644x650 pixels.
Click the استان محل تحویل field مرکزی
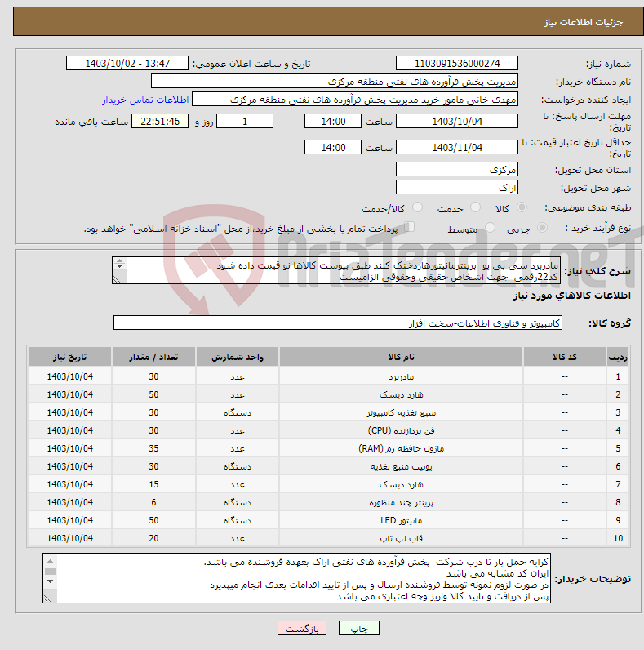(x=457, y=170)
